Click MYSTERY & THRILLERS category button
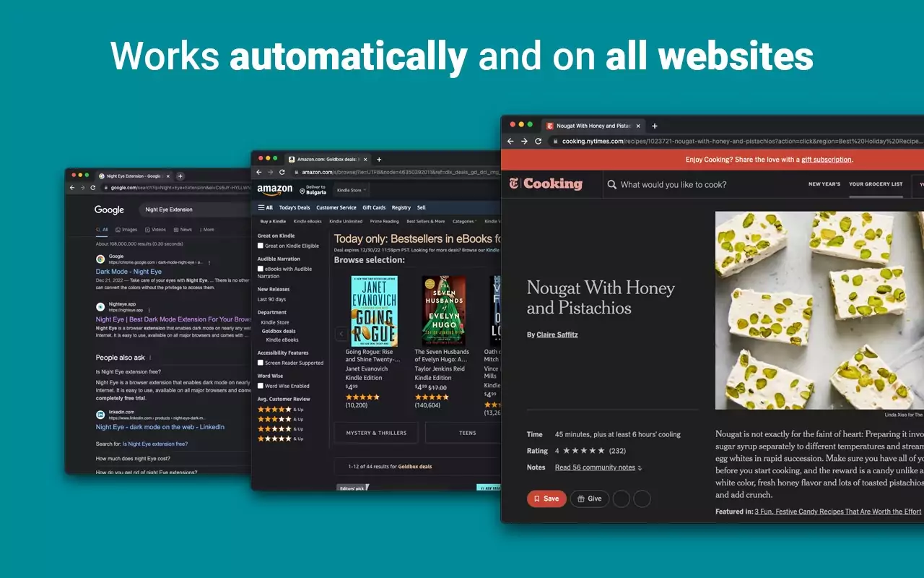The width and height of the screenshot is (924, 578). (376, 433)
